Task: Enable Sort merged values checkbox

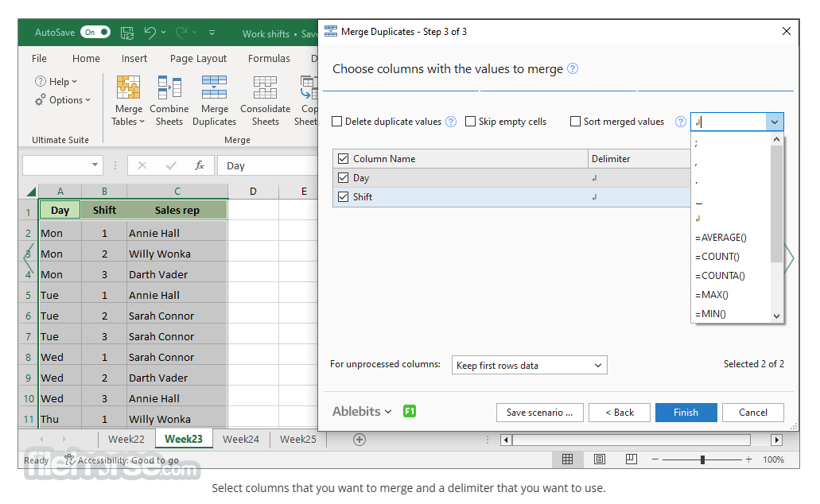Action: [x=575, y=122]
